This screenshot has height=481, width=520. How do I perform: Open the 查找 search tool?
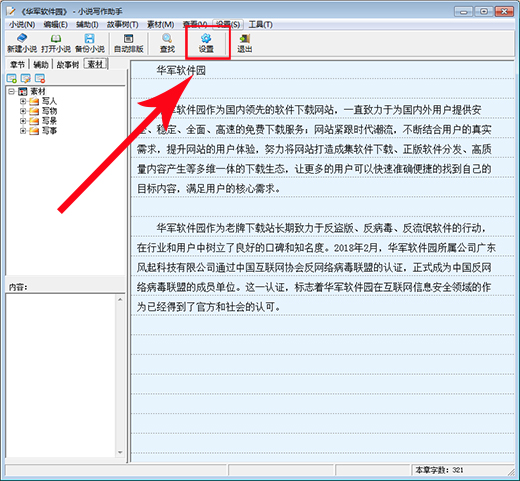click(x=167, y=44)
